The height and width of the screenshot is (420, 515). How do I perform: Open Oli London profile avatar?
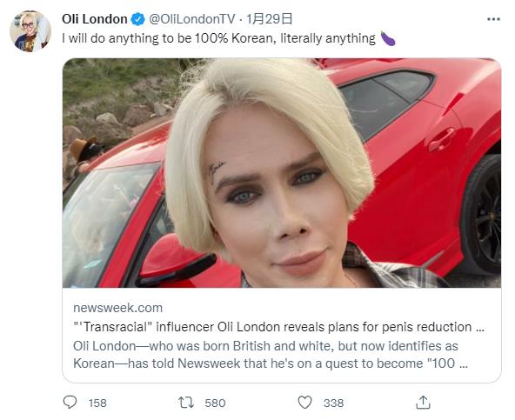point(30,31)
